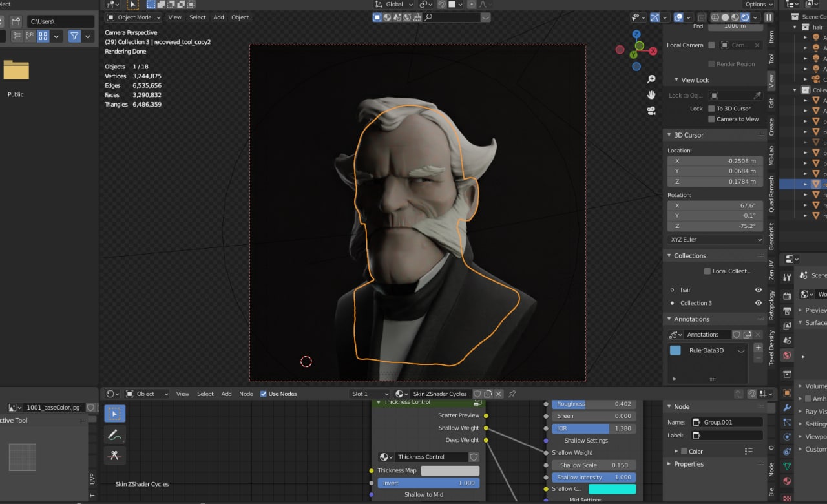Open the Add menu in 3D viewport
The width and height of the screenshot is (827, 504).
tap(218, 17)
